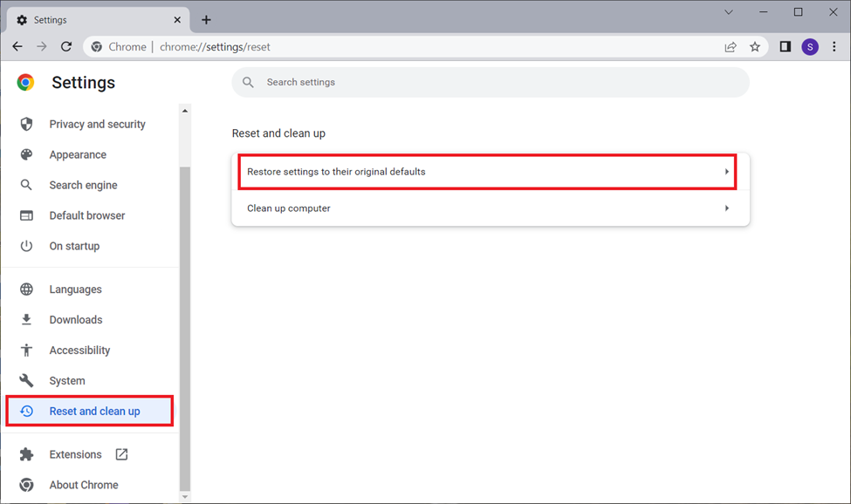
Task: Click the share page icon
Action: pos(731,47)
